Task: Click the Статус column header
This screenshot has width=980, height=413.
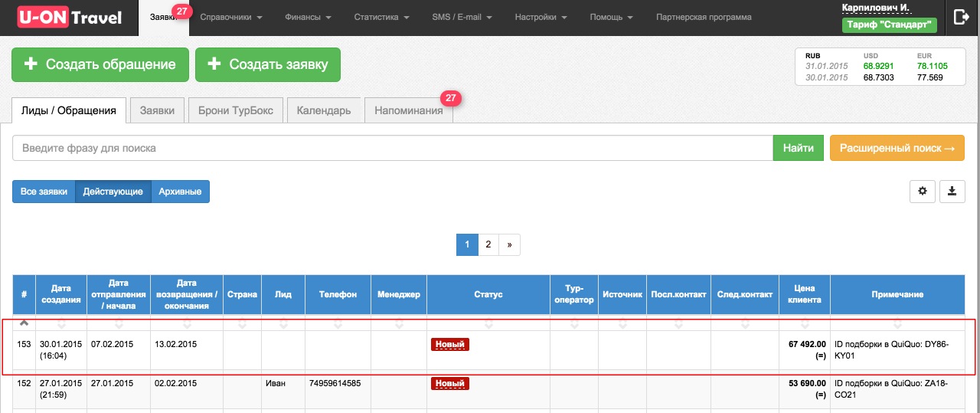Action: tap(488, 294)
